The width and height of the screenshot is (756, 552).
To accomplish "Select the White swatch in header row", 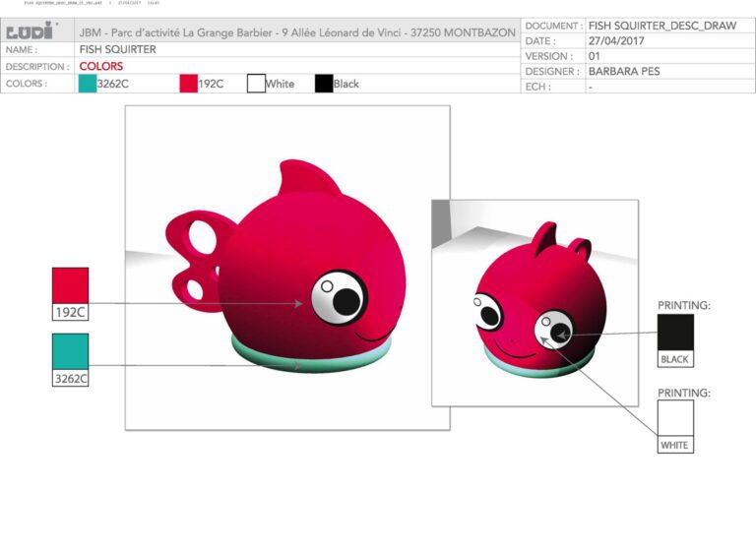I will click(256, 84).
